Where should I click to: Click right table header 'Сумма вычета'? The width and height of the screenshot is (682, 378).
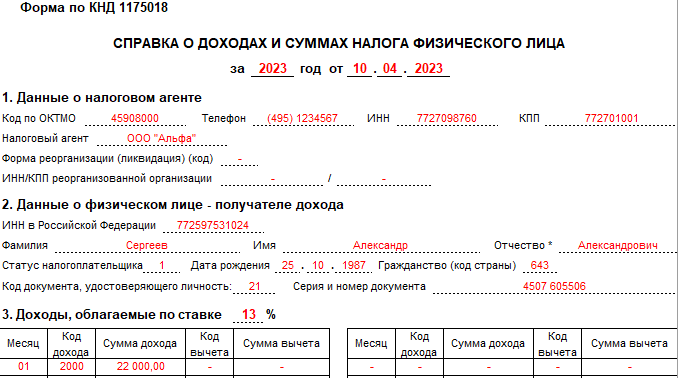pyautogui.click(x=629, y=343)
